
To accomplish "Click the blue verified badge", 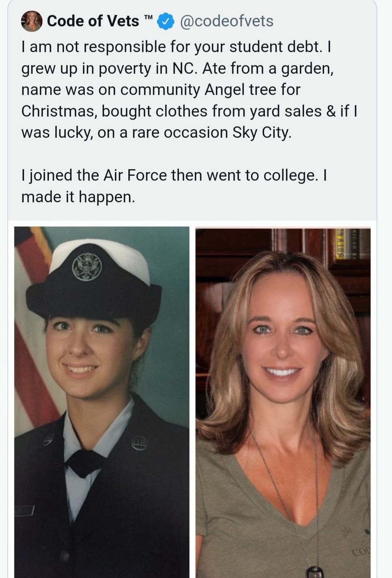I will 166,21.
